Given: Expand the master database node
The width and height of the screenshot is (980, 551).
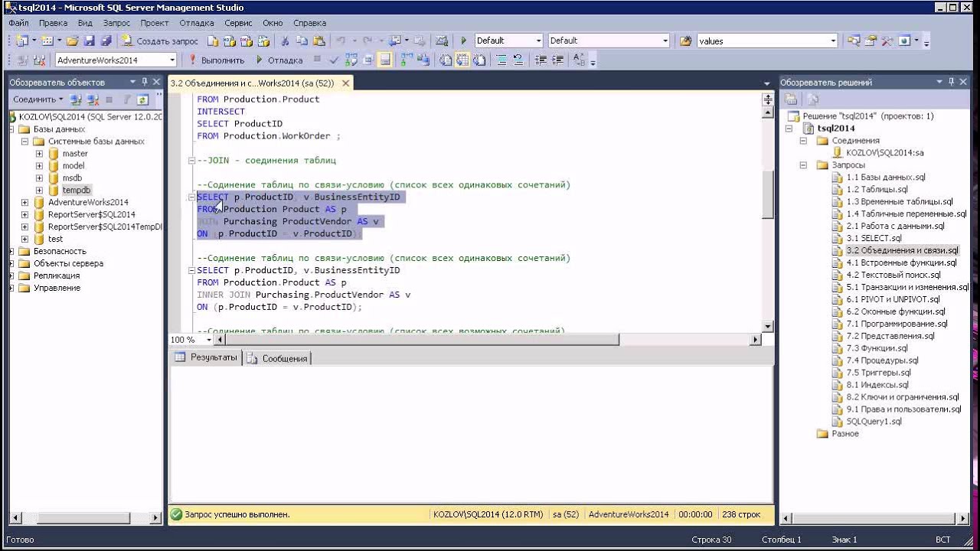Looking at the screenshot, I should tap(39, 154).
